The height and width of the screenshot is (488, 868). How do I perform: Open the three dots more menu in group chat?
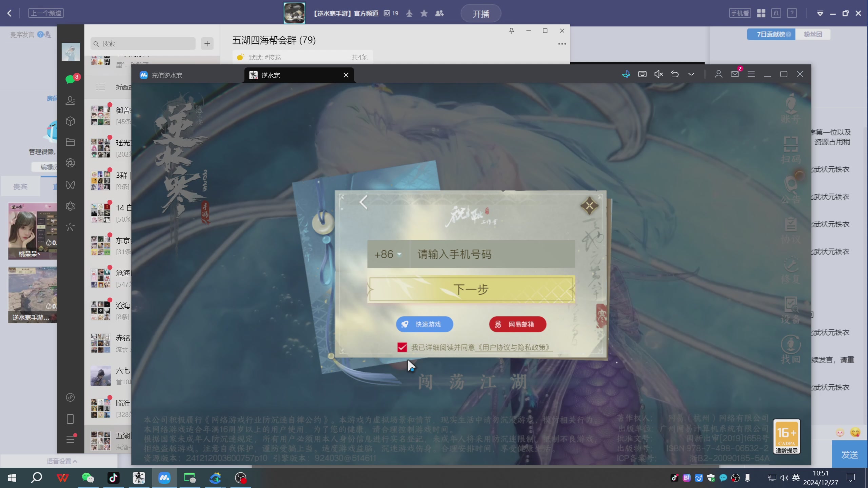tap(562, 44)
